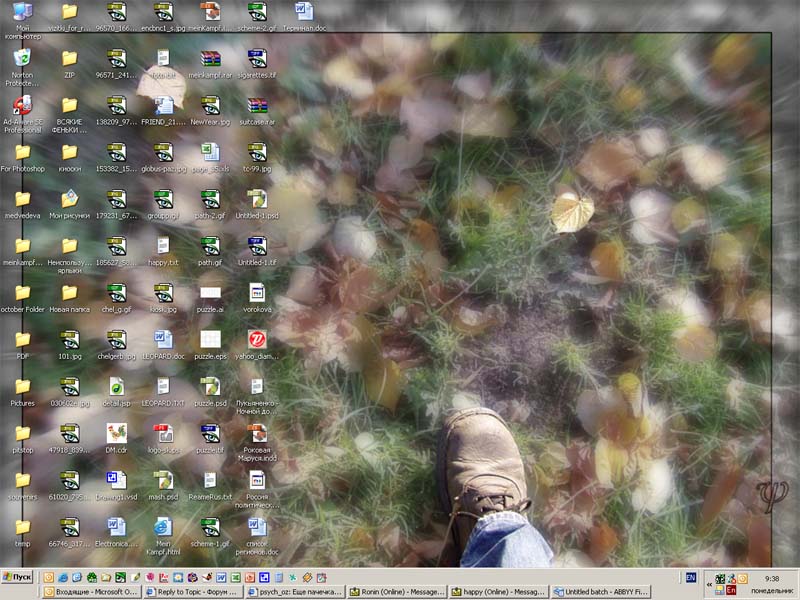The image size is (800, 600).
Task: Select the suitcase.rar archive
Action: click(x=257, y=111)
